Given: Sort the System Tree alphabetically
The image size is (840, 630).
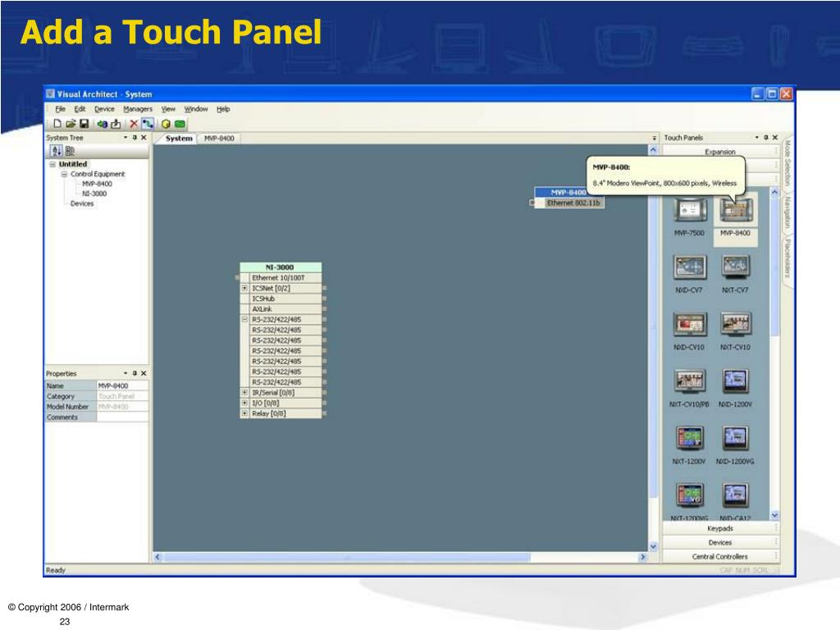Looking at the screenshot, I should click(x=57, y=151).
